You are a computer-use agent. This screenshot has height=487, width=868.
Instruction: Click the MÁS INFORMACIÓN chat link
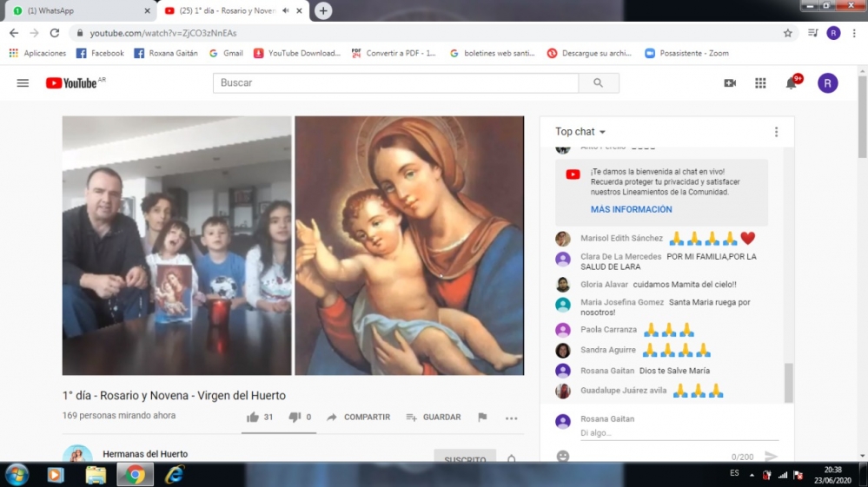[631, 209]
